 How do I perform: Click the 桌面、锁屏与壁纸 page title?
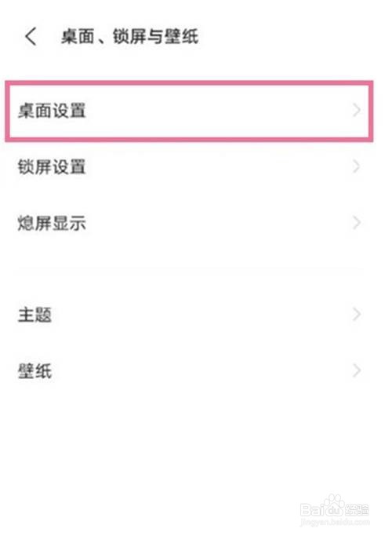click(x=130, y=36)
